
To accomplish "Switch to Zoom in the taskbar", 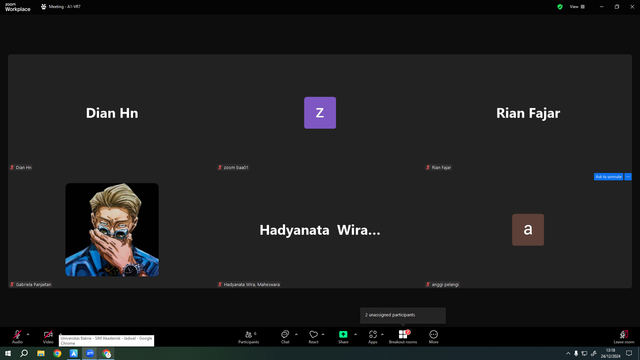I will click(90, 353).
